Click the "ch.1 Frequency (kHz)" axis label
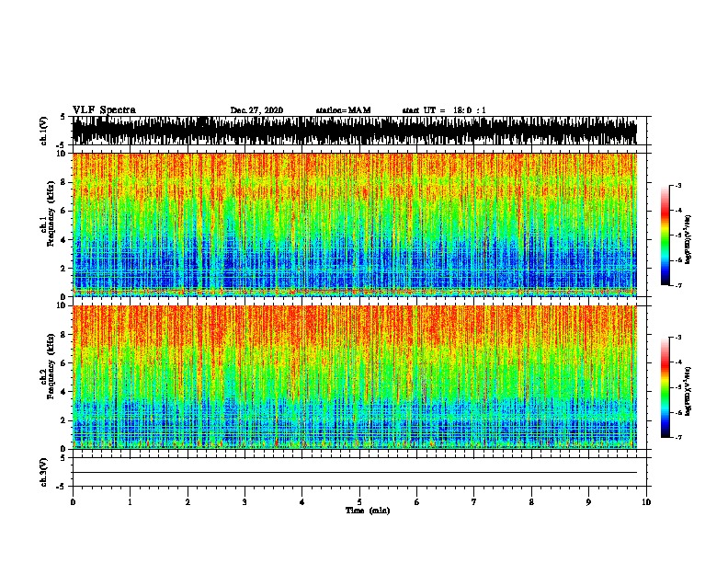 (49, 213)
